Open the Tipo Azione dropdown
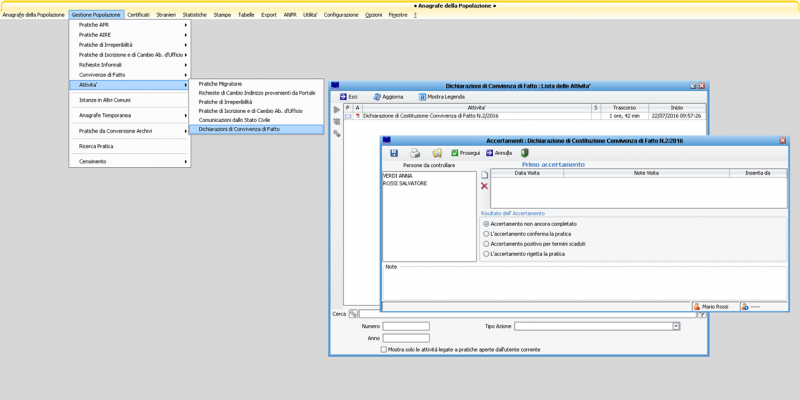This screenshot has width=800, height=400. tap(676, 326)
